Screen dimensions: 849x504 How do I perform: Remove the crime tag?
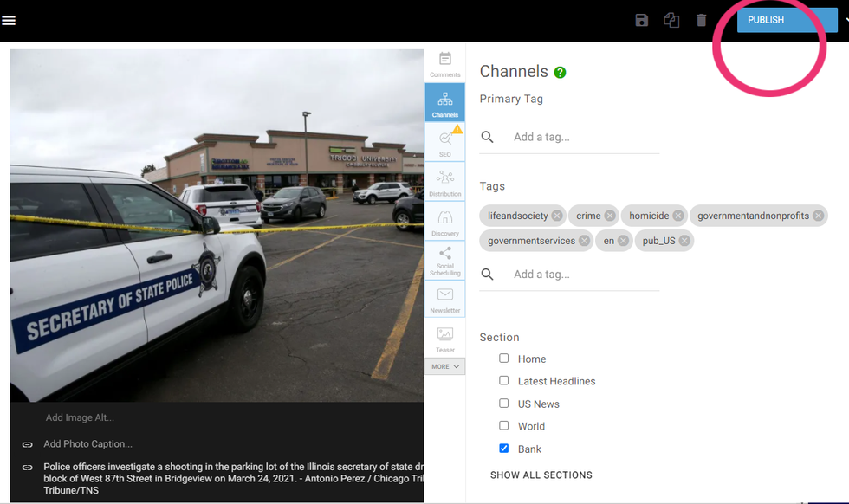coord(610,216)
